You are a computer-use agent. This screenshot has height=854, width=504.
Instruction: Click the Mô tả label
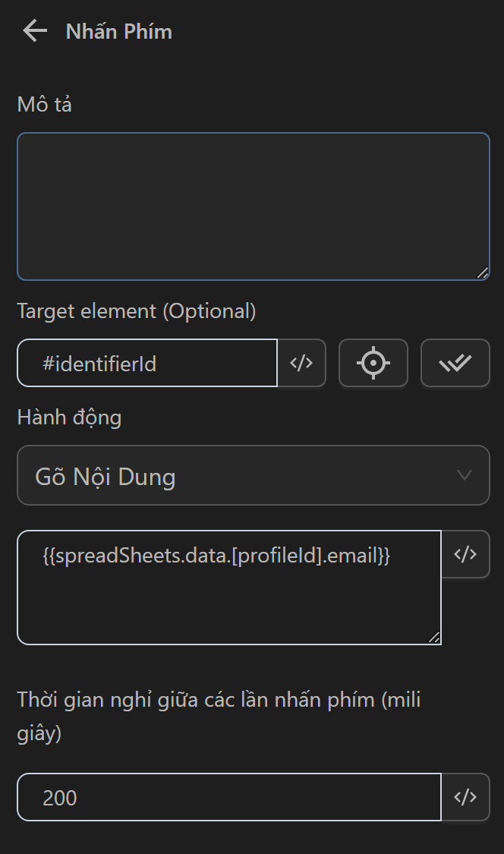coord(44,105)
